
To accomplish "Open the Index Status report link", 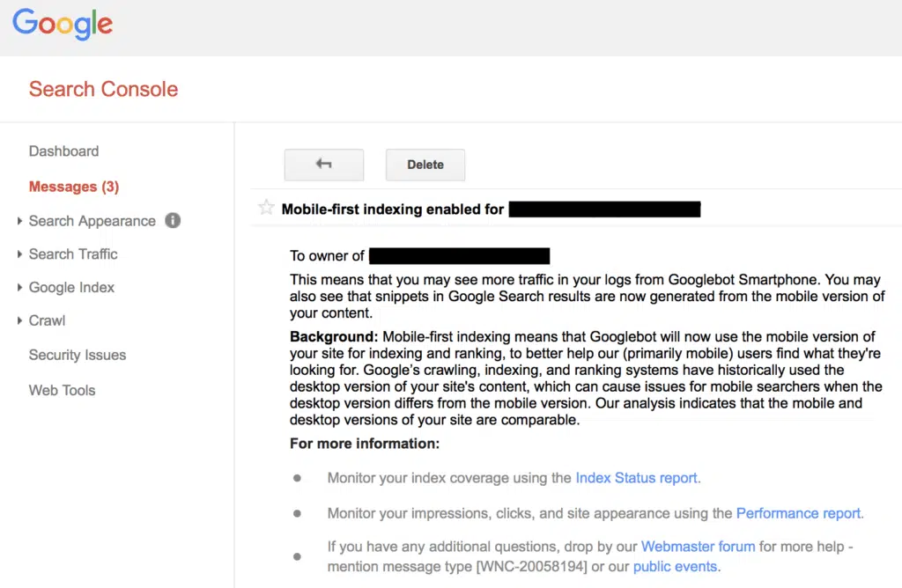I will point(637,478).
